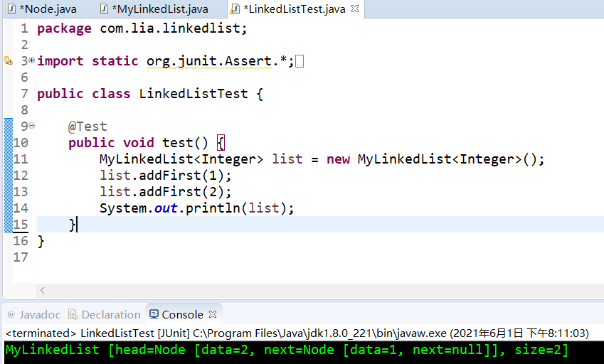604x364 pixels.
Task: Click the closing brace on line 16
Action: 41,242
